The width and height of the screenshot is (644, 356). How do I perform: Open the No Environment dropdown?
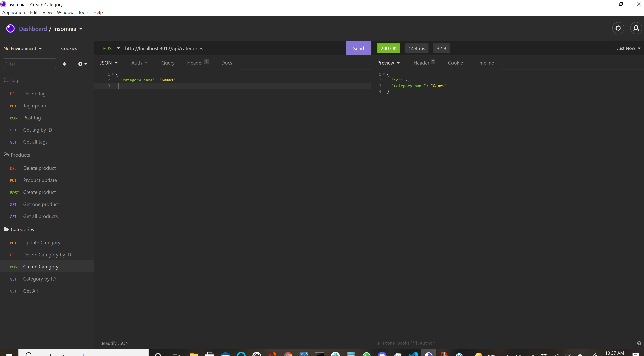click(x=22, y=48)
